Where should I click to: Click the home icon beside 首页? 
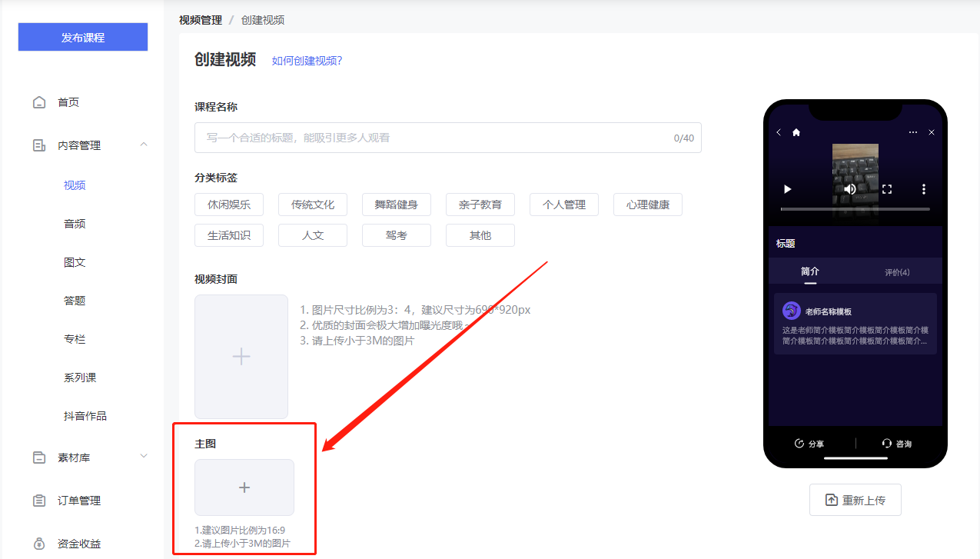[39, 102]
